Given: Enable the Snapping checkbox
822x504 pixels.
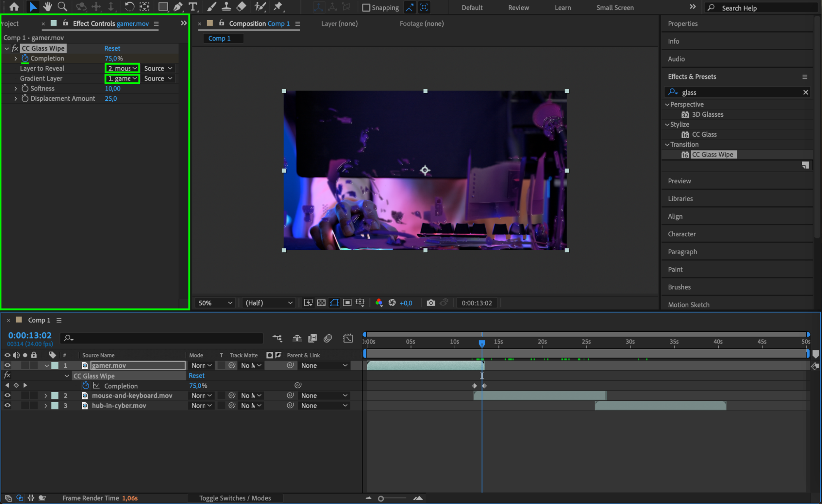Looking at the screenshot, I should [x=366, y=8].
